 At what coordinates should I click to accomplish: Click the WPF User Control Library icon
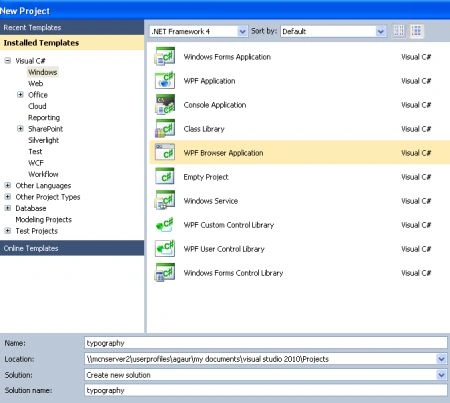click(165, 249)
